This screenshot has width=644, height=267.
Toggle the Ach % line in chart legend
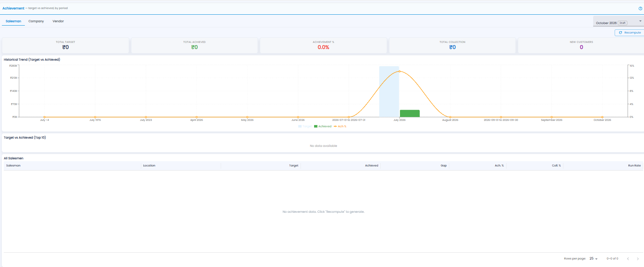[x=340, y=127]
